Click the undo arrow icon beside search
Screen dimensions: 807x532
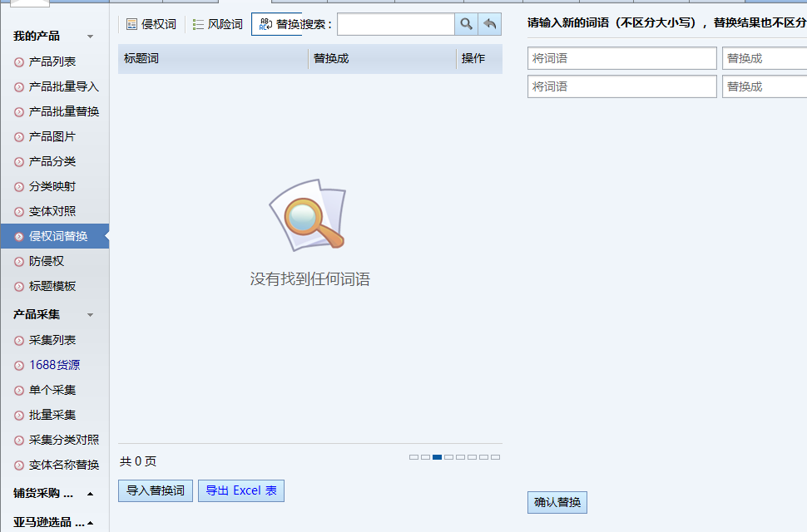click(490, 24)
